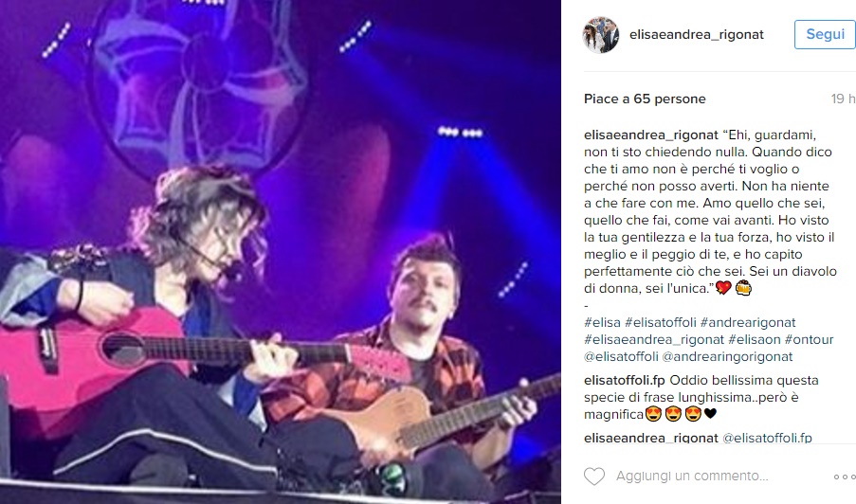This screenshot has width=856, height=504.
Task: Open the #elisaeandrea_rigonat hashtag
Action: (x=654, y=339)
